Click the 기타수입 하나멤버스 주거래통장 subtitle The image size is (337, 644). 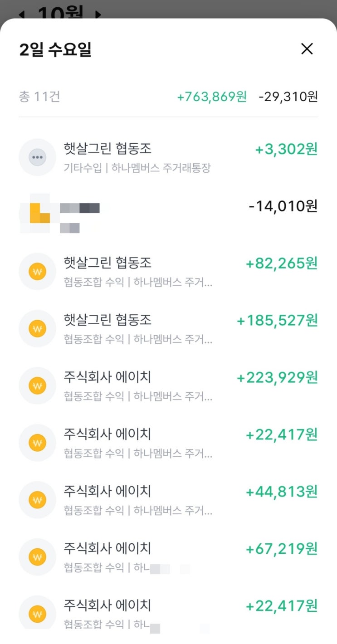[137, 168]
